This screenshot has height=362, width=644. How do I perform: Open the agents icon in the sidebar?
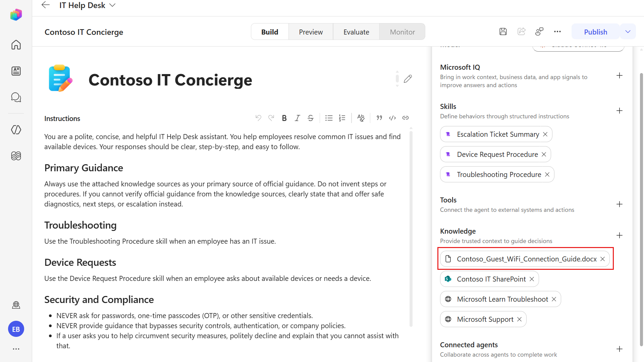tap(16, 71)
